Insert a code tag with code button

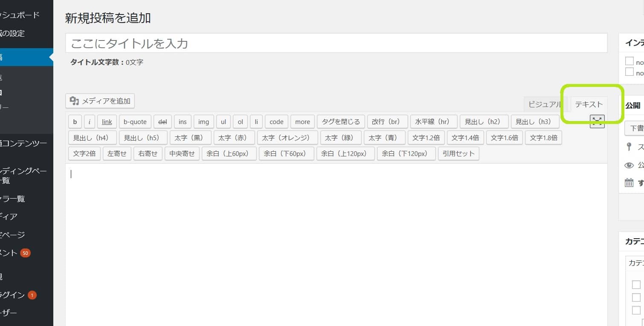click(276, 121)
